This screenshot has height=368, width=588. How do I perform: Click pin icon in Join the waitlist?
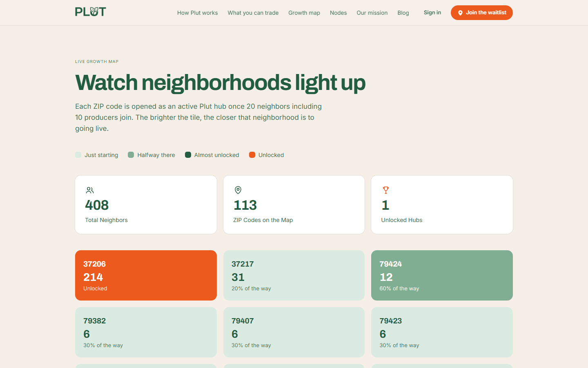pos(460,13)
